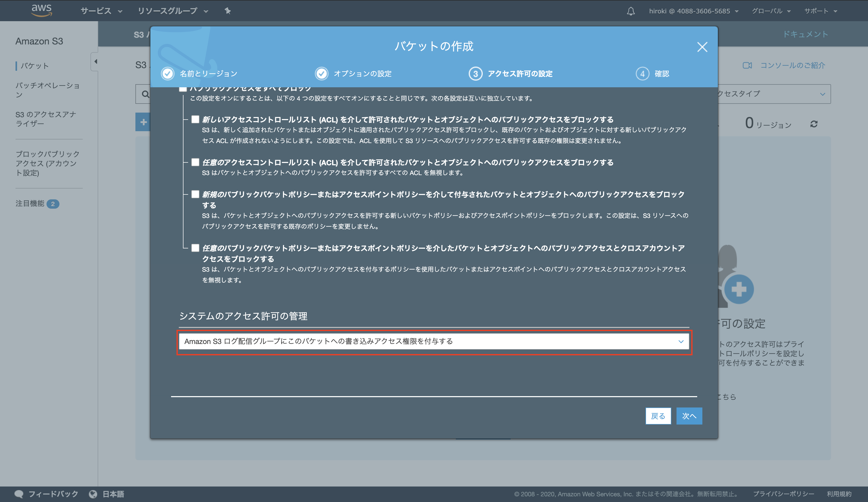Collapse the S3 sidebar with arrow icon
Image resolution: width=868 pixels, height=502 pixels.
point(95,62)
